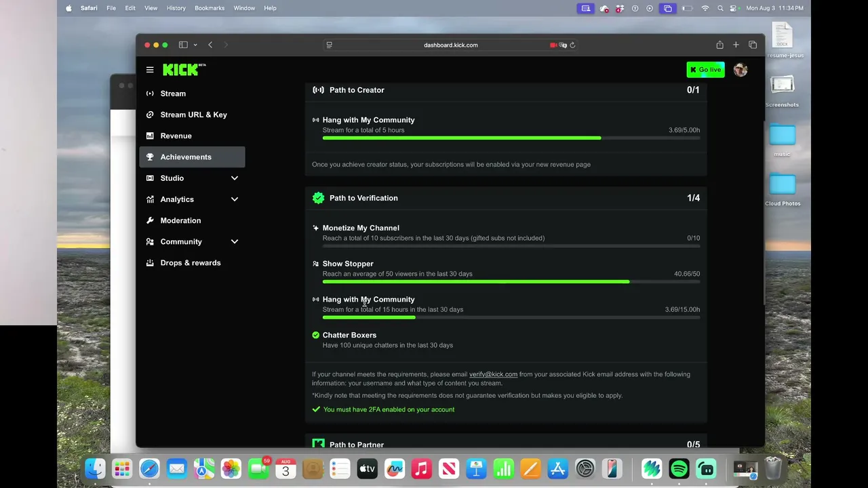The image size is (868, 488).
Task: Select the Cloud Photos desktop folder
Action: coord(783,190)
